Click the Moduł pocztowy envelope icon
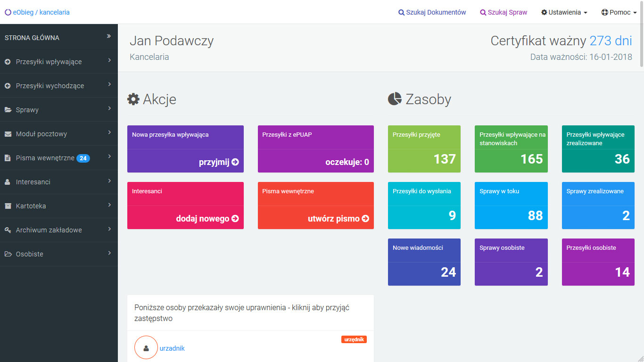This screenshot has height=362, width=644. [8, 134]
